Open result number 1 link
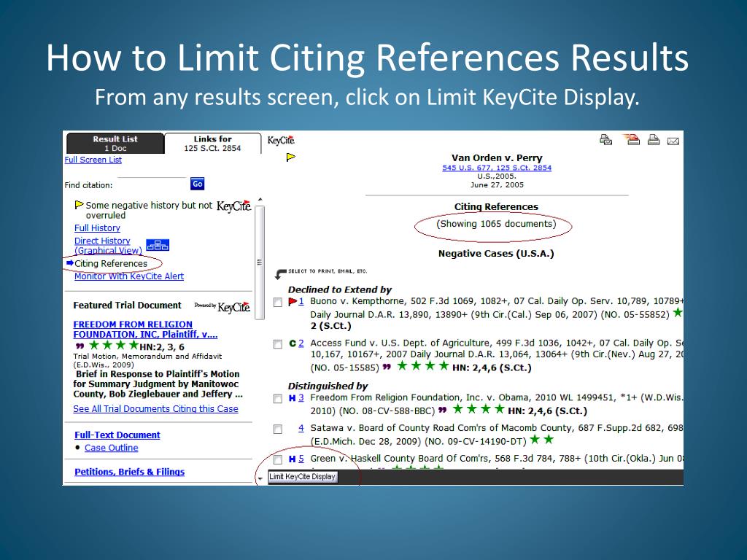Screen dimensions: 747x560 [301, 301]
